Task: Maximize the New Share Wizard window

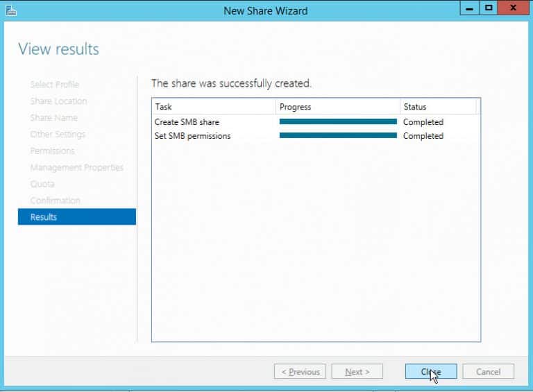Action: click(x=489, y=9)
